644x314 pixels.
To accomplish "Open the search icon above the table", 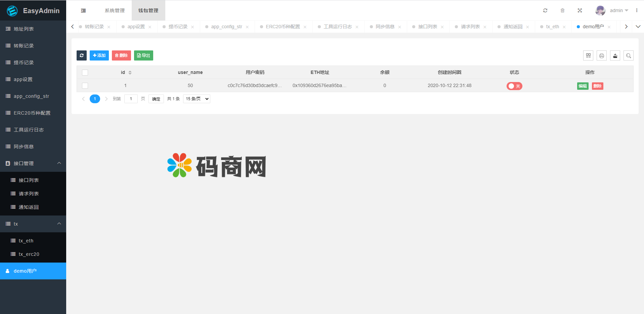I will point(628,55).
